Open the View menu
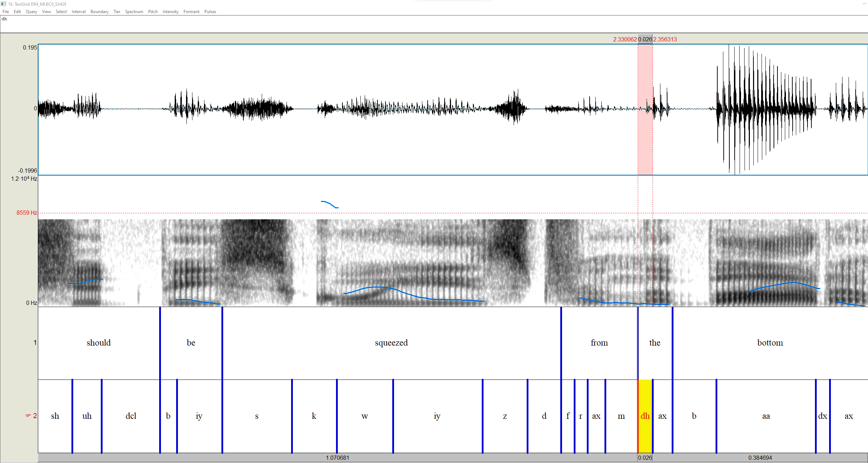Image resolution: width=868 pixels, height=463 pixels. point(46,11)
